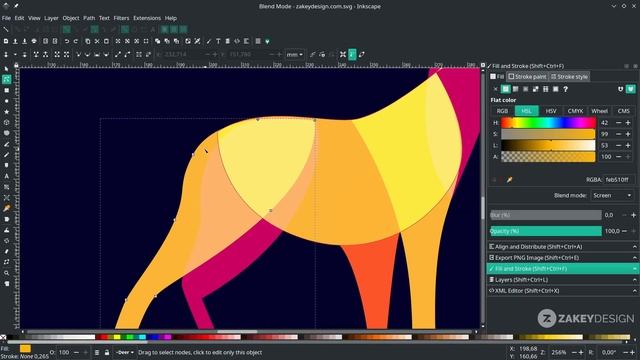Switch to CMYK color mode

tap(575, 111)
